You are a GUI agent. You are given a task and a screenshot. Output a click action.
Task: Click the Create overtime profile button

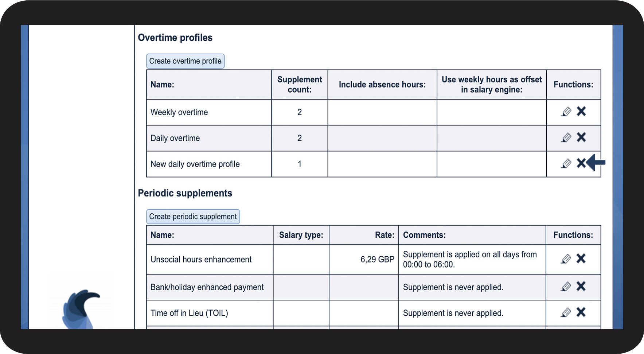185,61
